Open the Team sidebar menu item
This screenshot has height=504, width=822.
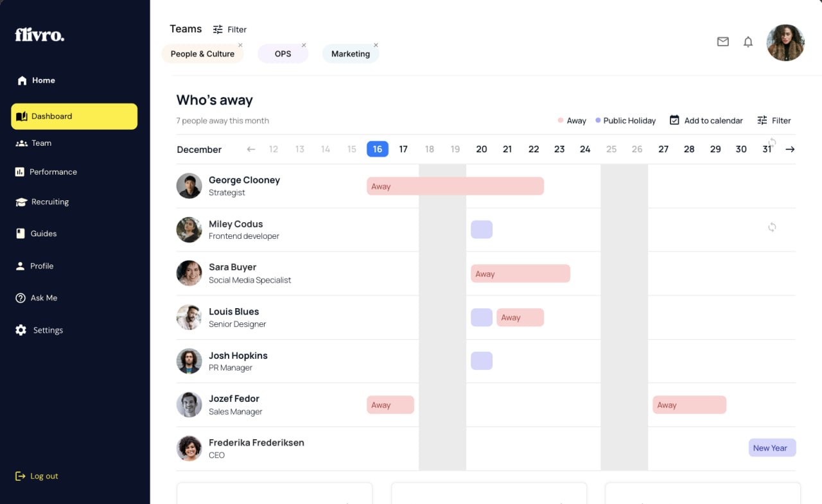[33, 143]
